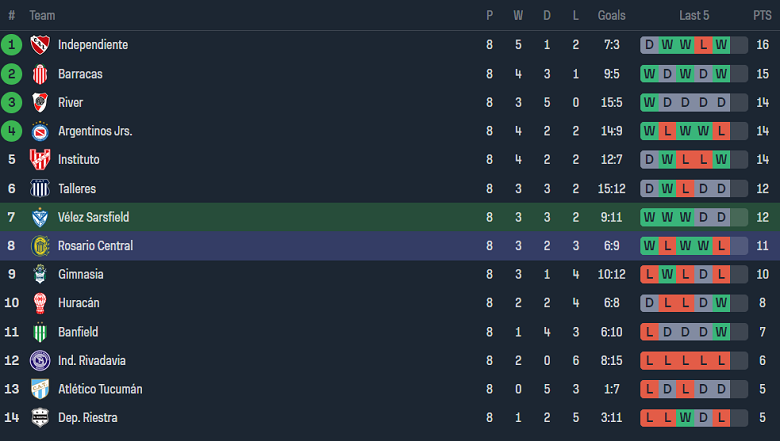Click Banfield's latest green W result

721,332
